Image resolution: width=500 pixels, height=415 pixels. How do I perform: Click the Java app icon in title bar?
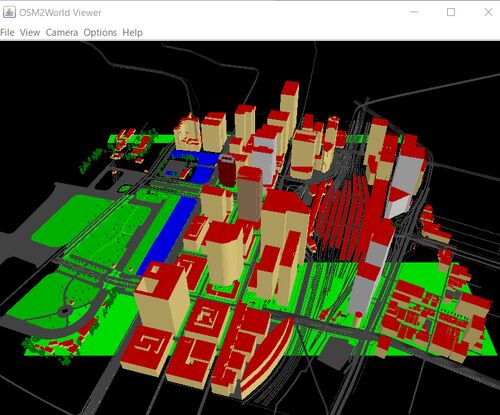coord(9,12)
